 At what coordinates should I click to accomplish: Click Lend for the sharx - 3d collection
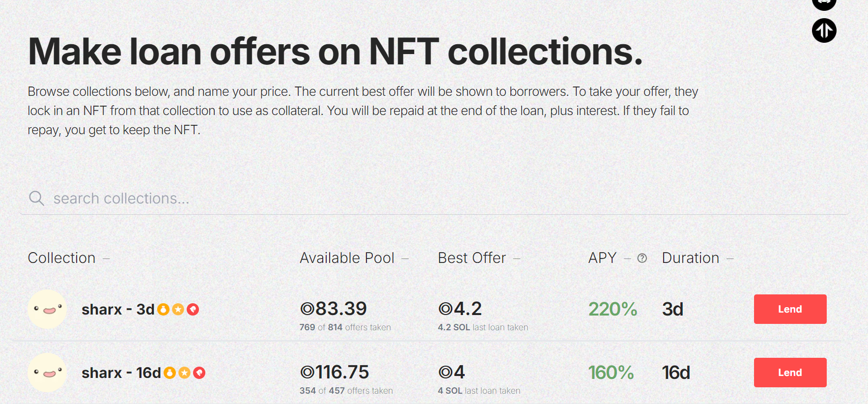(790, 309)
